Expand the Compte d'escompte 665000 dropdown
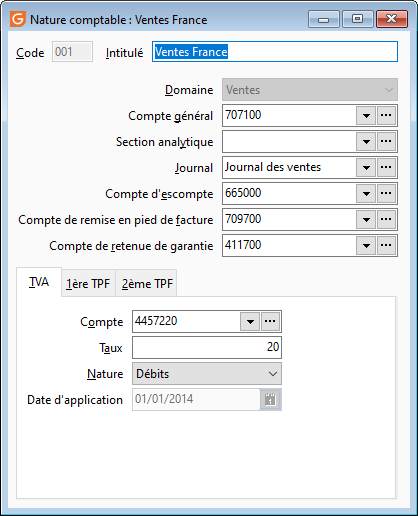 pyautogui.click(x=366, y=193)
